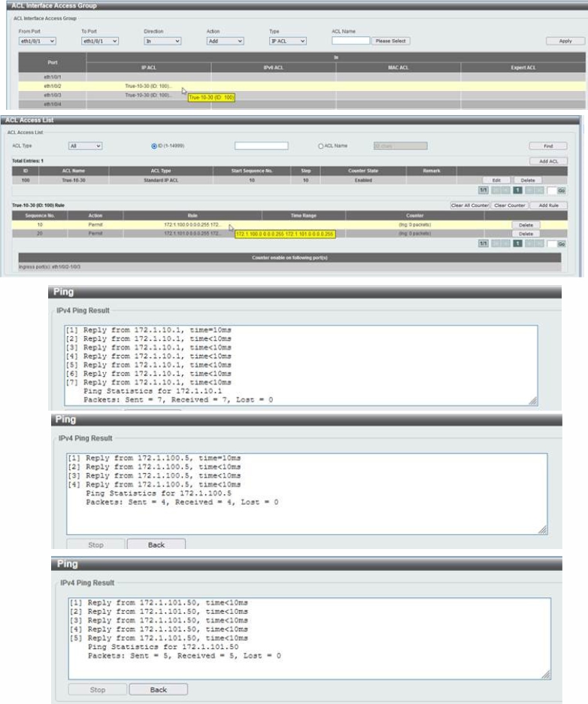Click counter value in sequence 20 row

pyautogui.click(x=415, y=233)
